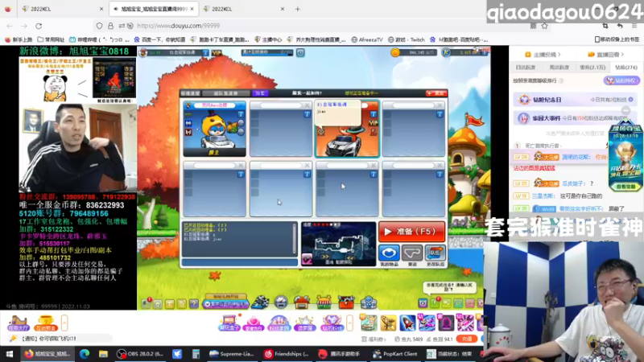
Task: Select the golden airplane gift
Action: (388, 323)
